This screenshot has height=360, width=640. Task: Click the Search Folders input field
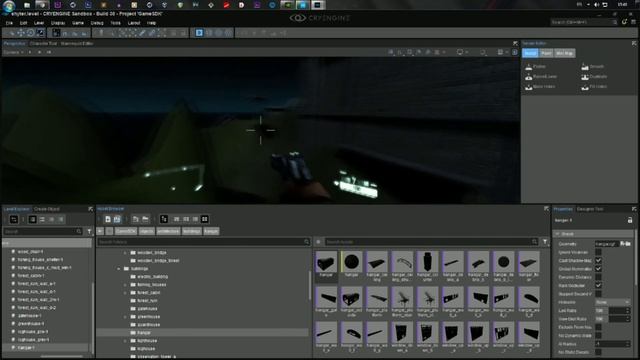[x=203, y=242]
